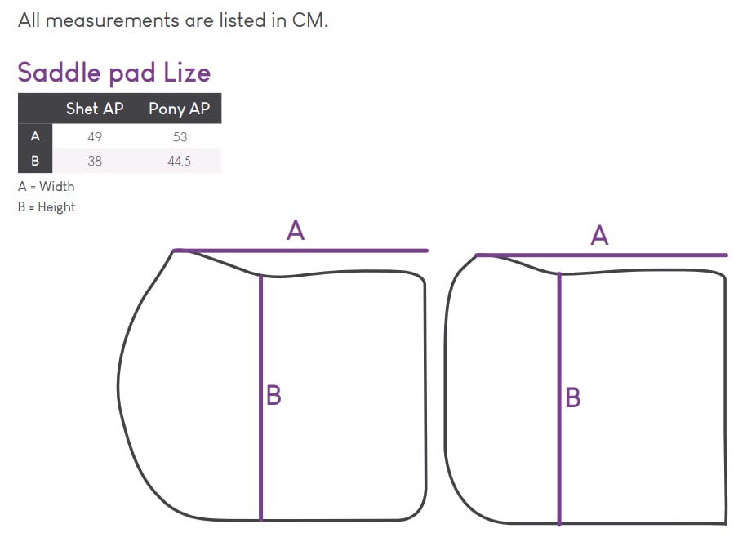Click the right saddle pad's purple width line

coord(601,255)
